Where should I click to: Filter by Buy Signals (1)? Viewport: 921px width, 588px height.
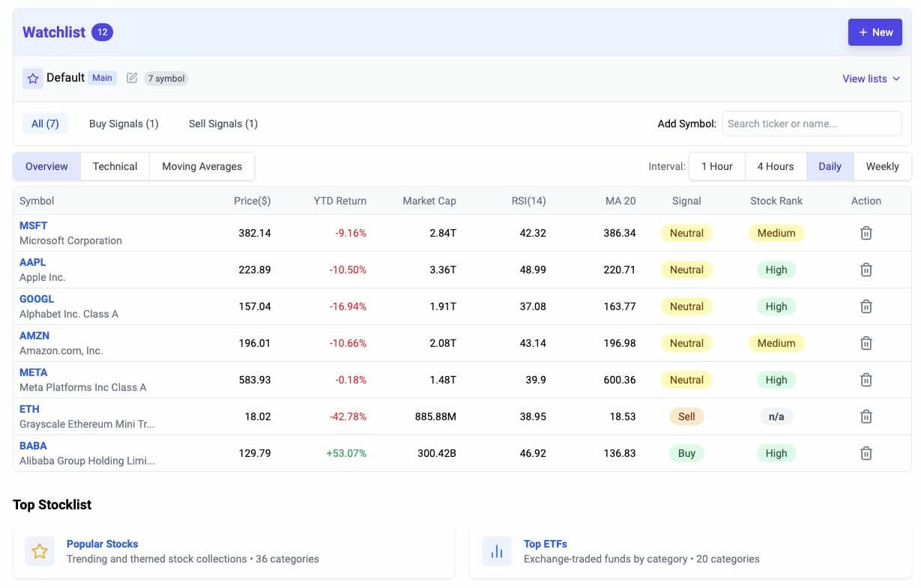pos(124,124)
